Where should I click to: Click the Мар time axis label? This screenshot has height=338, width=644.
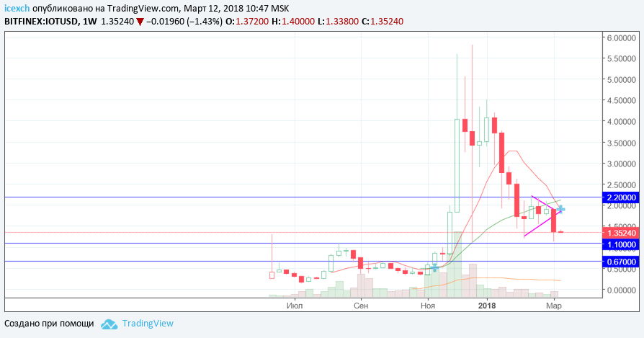point(554,306)
